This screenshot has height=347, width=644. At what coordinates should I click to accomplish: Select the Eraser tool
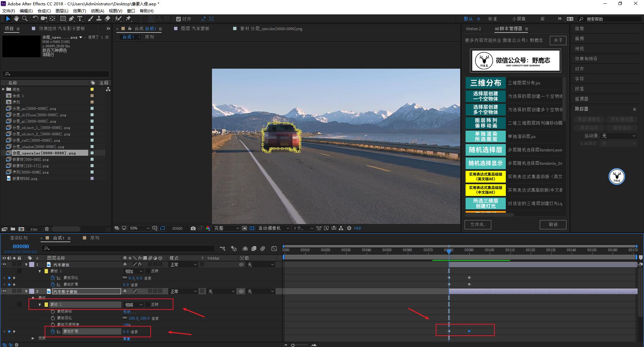107,19
